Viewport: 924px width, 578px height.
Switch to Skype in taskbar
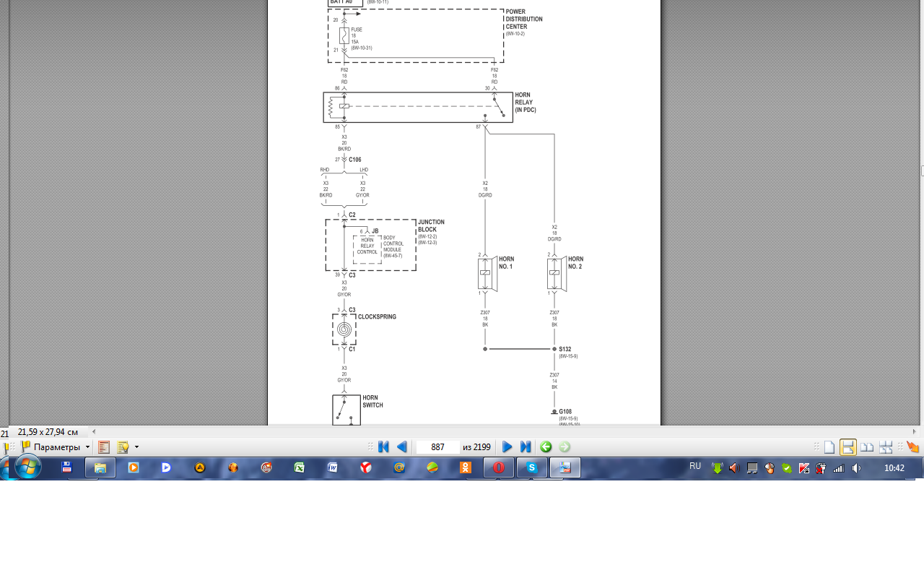pyautogui.click(x=532, y=467)
